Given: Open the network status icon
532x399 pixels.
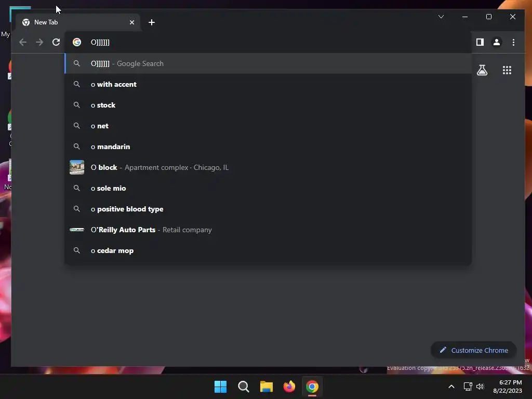Looking at the screenshot, I should coord(468,387).
